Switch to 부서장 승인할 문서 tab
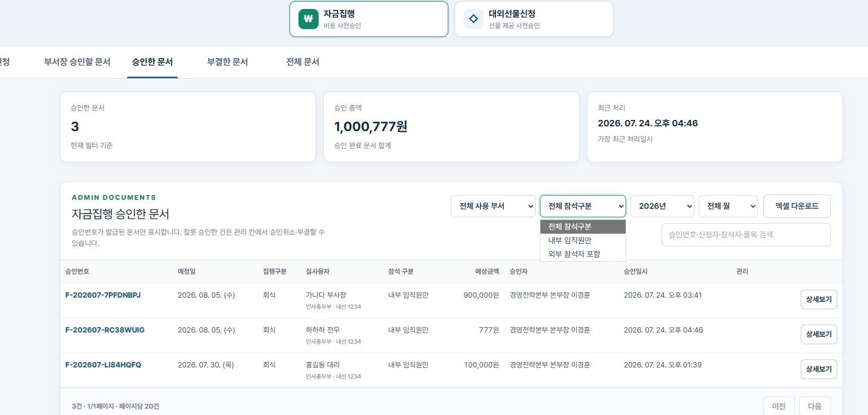 77,62
